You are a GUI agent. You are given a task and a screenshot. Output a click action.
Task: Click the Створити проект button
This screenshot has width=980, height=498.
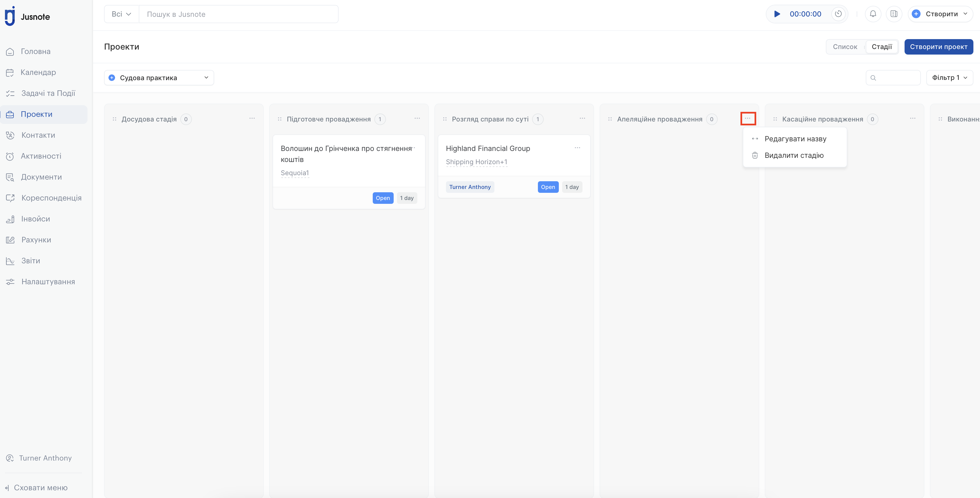[x=938, y=47]
